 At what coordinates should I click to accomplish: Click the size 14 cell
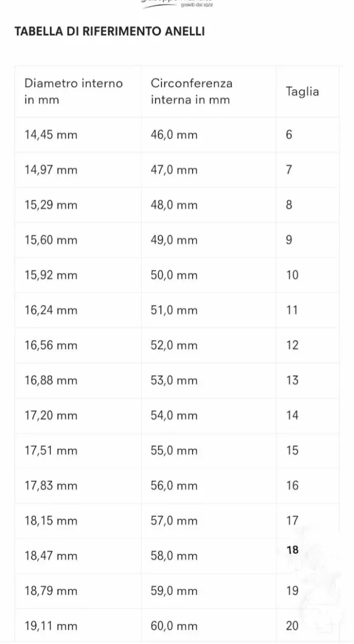pyautogui.click(x=292, y=416)
